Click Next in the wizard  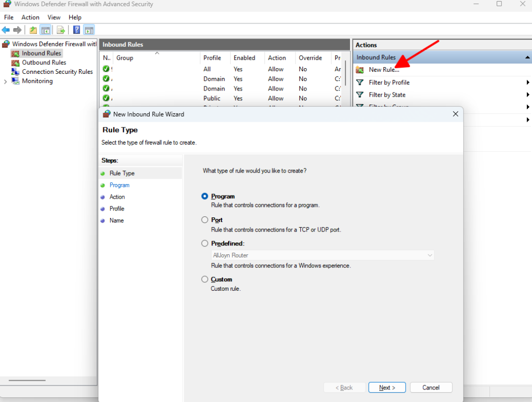(387, 387)
